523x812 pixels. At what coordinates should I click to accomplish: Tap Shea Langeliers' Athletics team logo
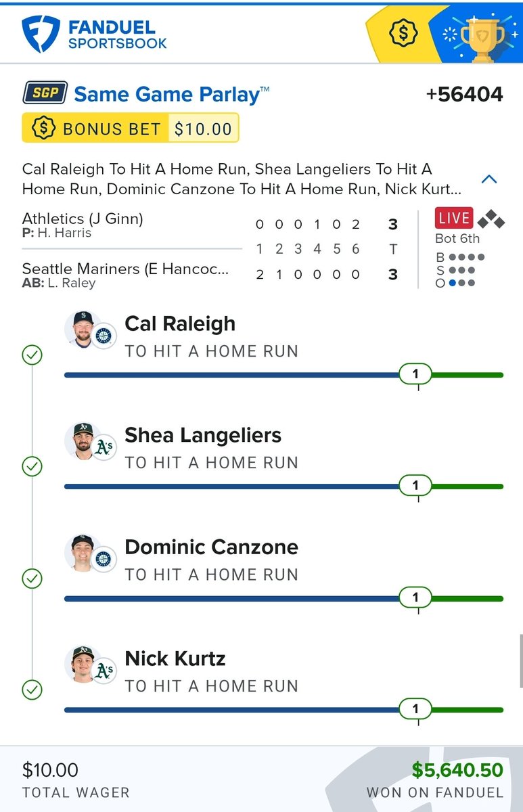104,447
